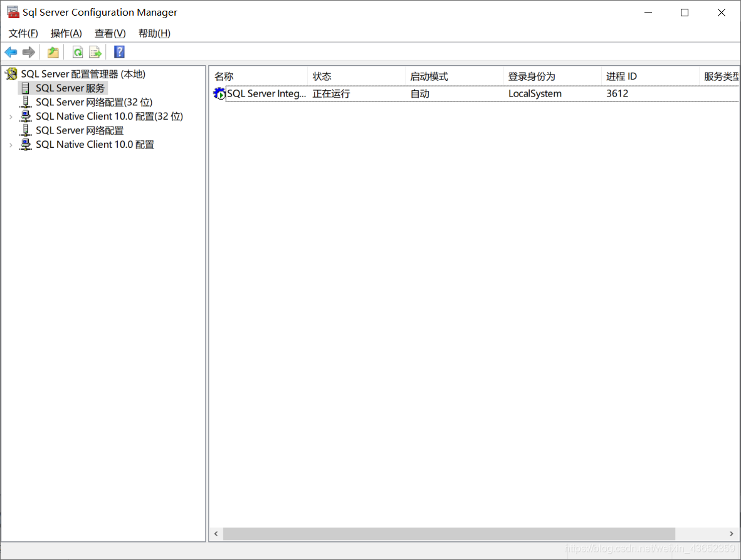The height and width of the screenshot is (560, 741).
Task: Click the gray Forward arrow toolbar icon
Action: [29, 53]
